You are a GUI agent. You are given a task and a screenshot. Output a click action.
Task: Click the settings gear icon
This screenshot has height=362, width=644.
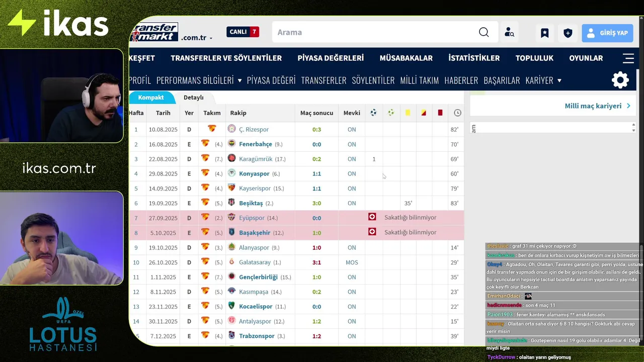620,80
